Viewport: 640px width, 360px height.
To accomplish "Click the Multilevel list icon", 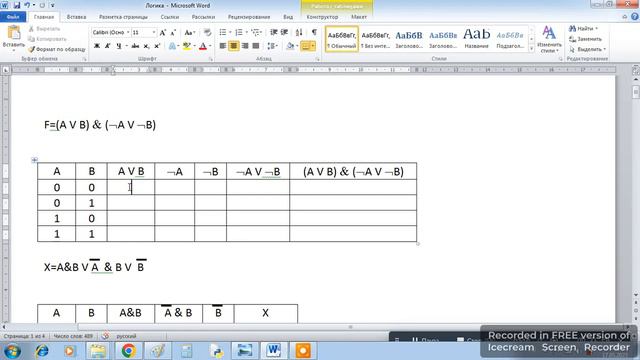I will pyautogui.click(x=255, y=32).
